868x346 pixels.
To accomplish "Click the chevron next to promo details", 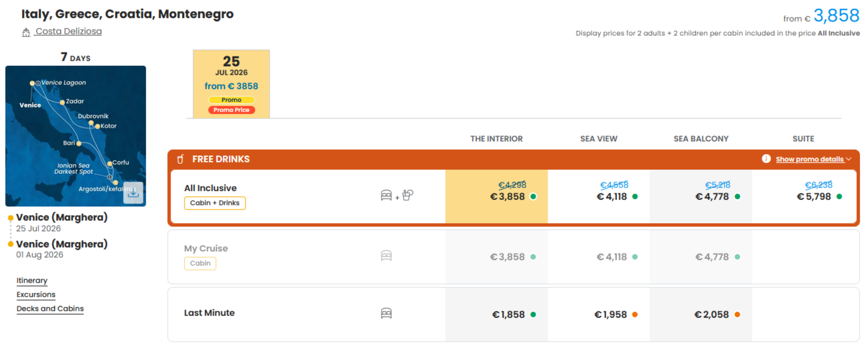I will [849, 159].
